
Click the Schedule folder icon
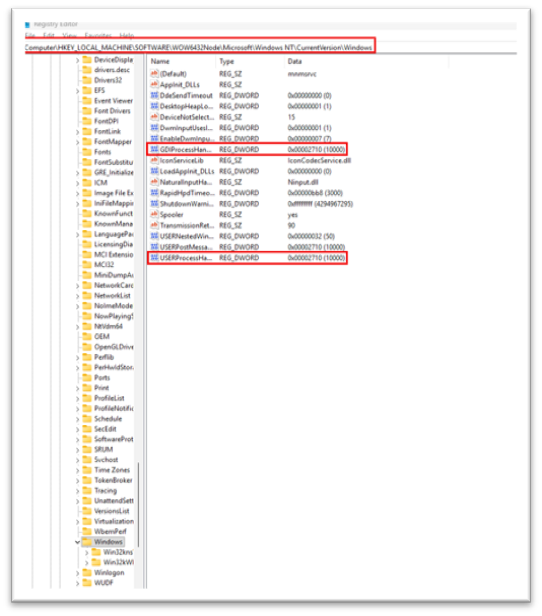[87, 418]
